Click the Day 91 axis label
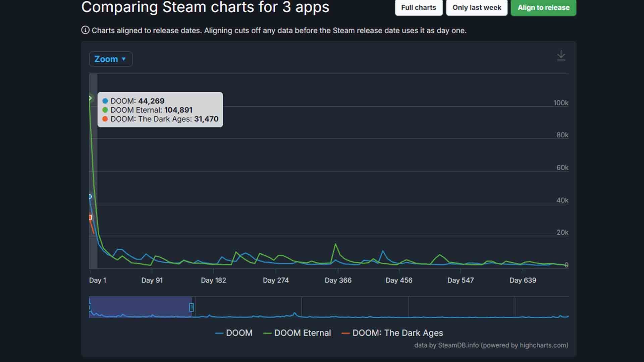The image size is (644, 362). click(x=152, y=280)
